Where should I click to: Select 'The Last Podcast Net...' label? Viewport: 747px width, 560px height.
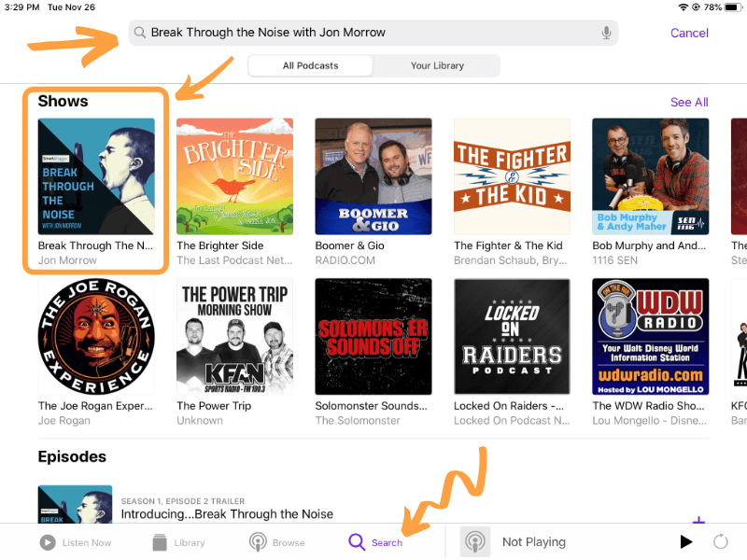(x=234, y=260)
